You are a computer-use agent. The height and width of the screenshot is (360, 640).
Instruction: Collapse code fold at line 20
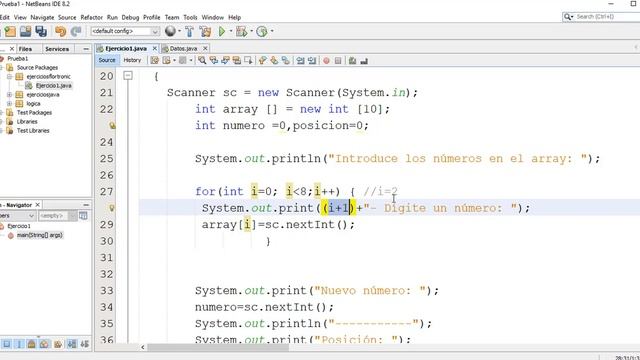click(128, 76)
